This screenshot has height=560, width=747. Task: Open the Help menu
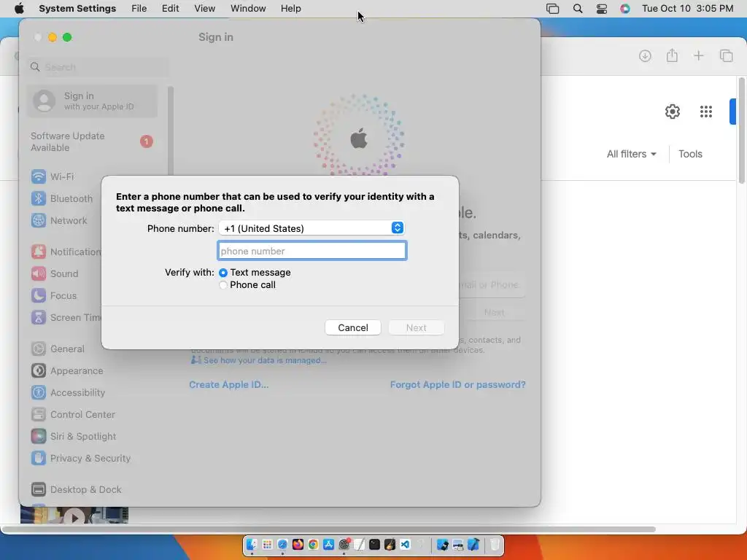coord(290,9)
